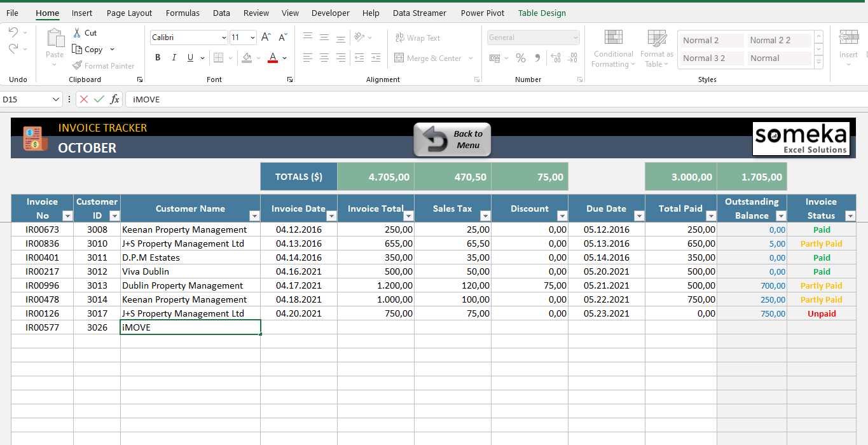The image size is (868, 445).
Task: Click the Redo arrow icon
Action: coord(13,48)
